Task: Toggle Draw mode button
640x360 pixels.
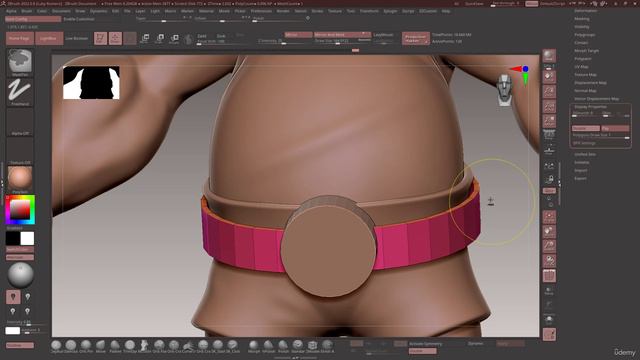Action: pyautogui.click(x=115, y=38)
